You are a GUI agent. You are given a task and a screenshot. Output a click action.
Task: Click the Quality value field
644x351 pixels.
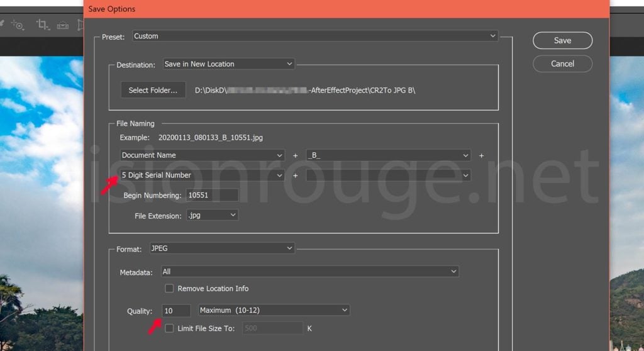point(175,310)
